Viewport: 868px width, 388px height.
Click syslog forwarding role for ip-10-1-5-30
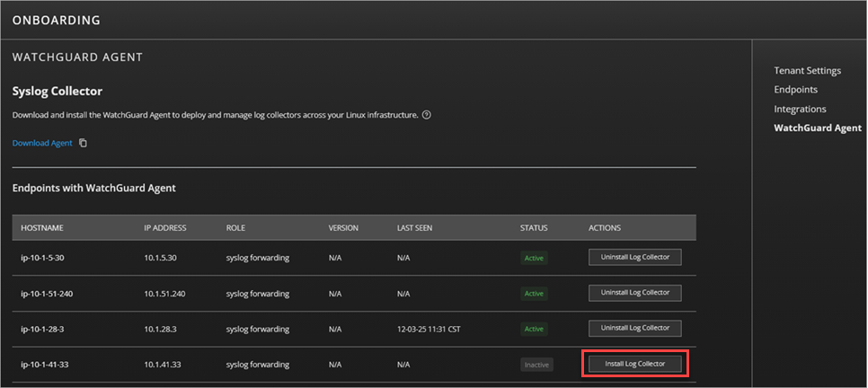tap(257, 258)
